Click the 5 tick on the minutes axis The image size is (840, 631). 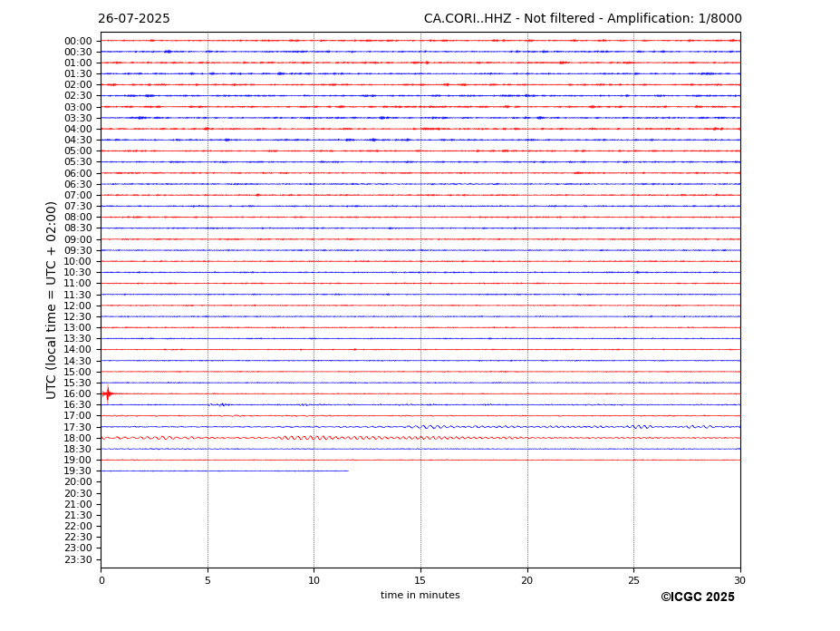[208, 580]
